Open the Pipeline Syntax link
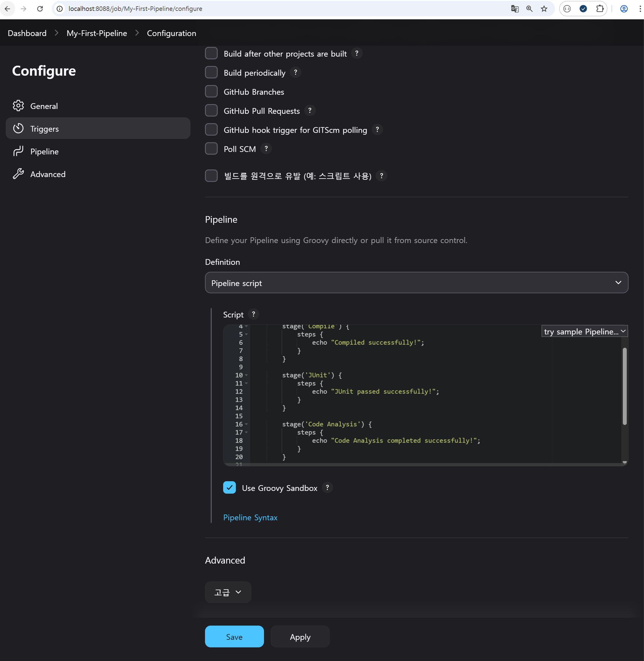Image resolution: width=644 pixels, height=661 pixels. coord(250,517)
